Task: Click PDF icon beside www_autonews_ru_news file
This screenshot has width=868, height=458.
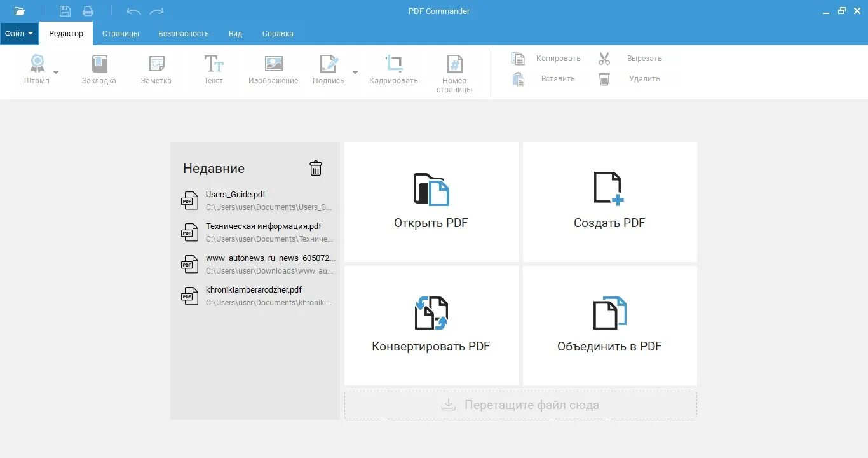Action: pos(189,264)
